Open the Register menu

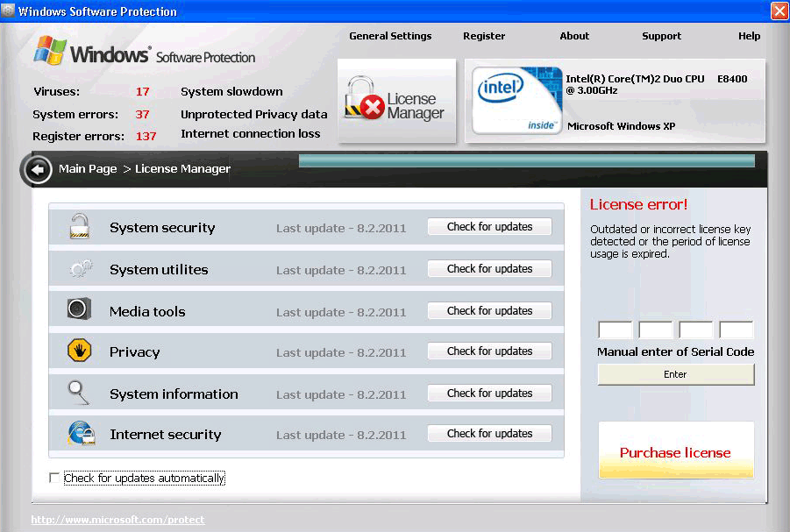click(x=484, y=36)
